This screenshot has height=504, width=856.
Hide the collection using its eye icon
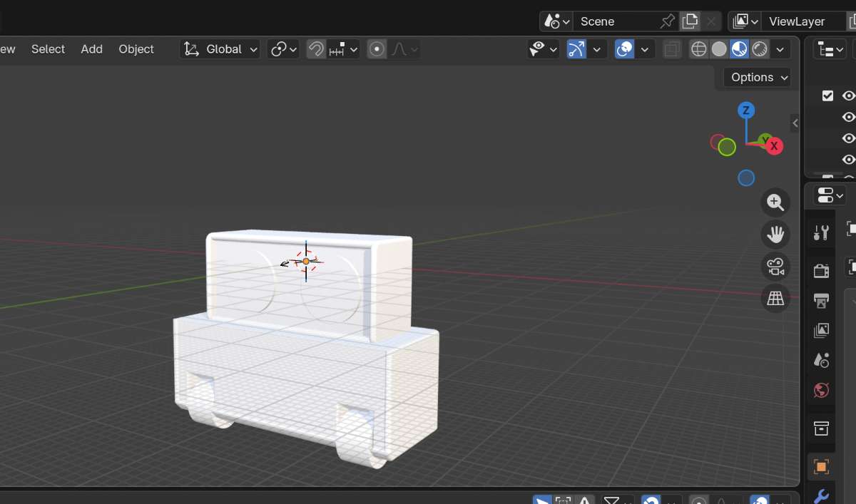coord(848,96)
